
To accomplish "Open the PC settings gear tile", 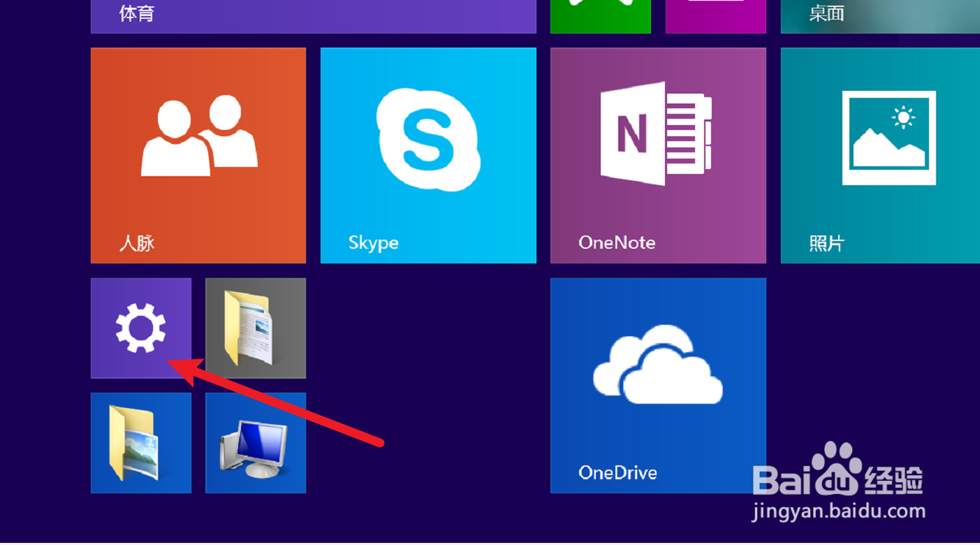I will coord(141,328).
